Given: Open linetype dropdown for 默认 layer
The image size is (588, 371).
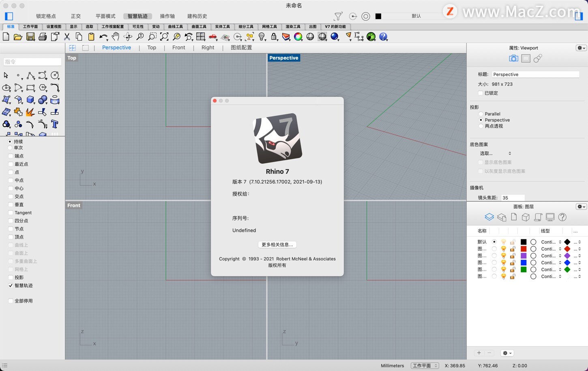Looking at the screenshot, I should click(552, 242).
